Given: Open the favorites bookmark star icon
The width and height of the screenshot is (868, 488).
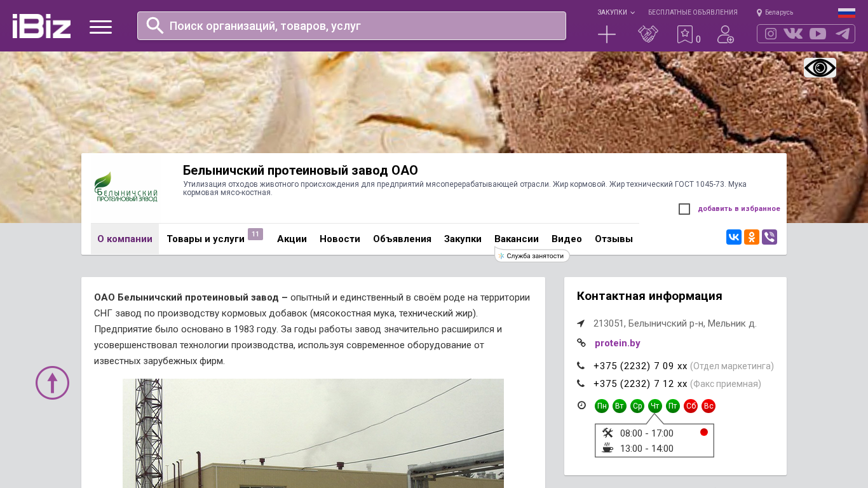Looking at the screenshot, I should [x=684, y=34].
